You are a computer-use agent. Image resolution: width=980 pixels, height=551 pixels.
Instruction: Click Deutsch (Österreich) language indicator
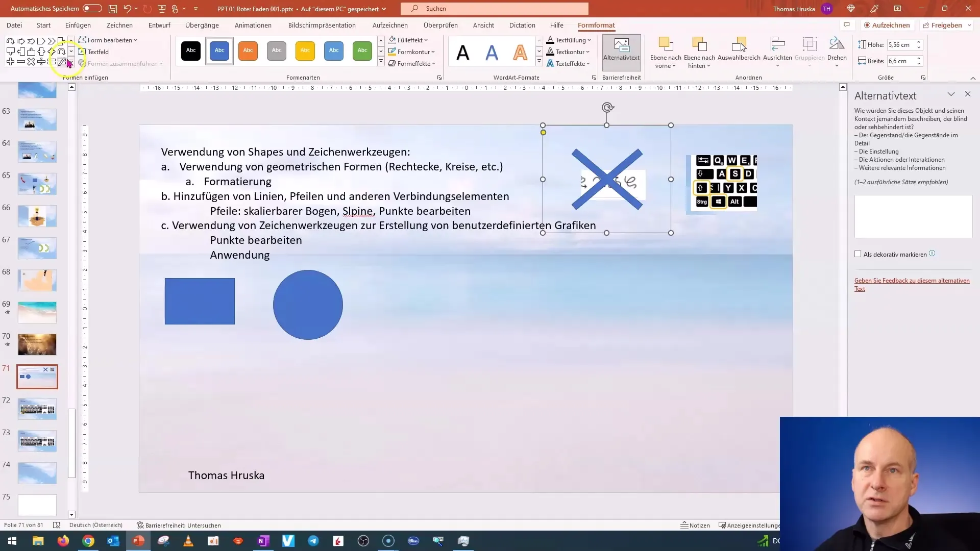(x=96, y=525)
